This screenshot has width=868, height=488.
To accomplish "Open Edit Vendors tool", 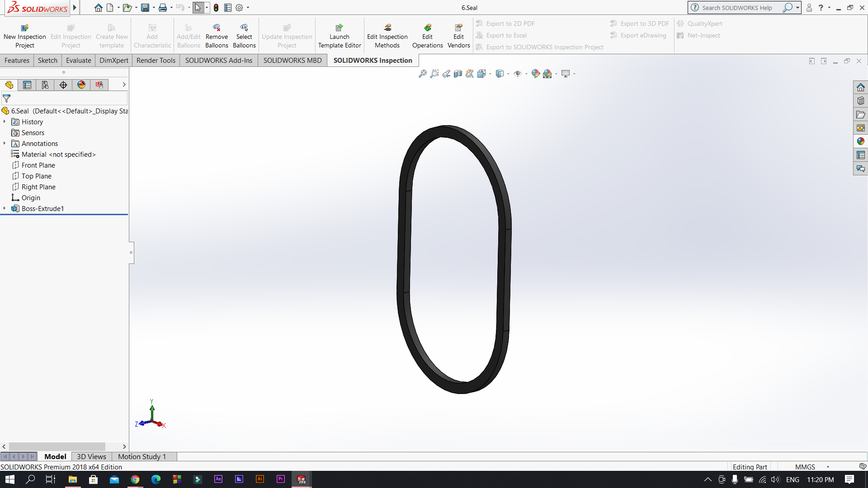I will [458, 36].
